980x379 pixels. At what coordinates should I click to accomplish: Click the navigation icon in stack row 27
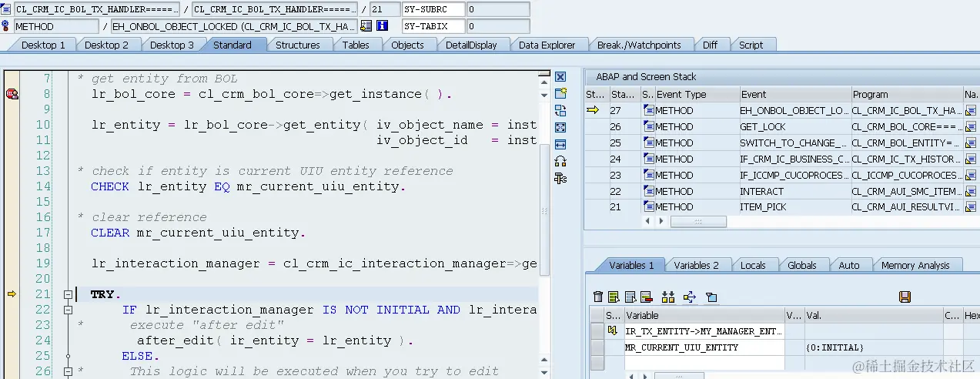tap(970, 111)
